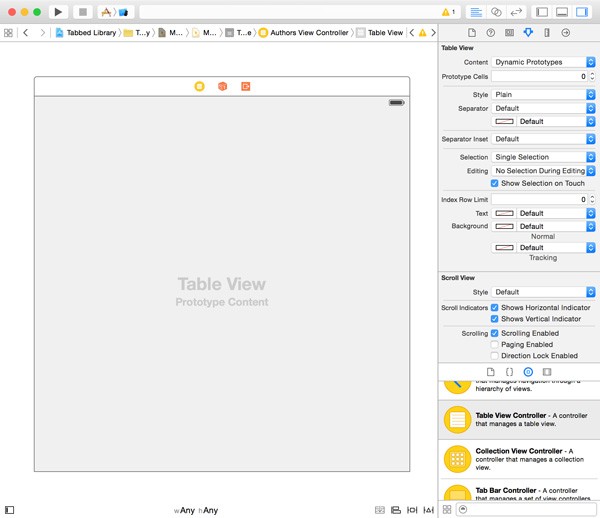Click Tabbed Library in the jump bar
The width and height of the screenshot is (600, 518).
pyautogui.click(x=86, y=33)
